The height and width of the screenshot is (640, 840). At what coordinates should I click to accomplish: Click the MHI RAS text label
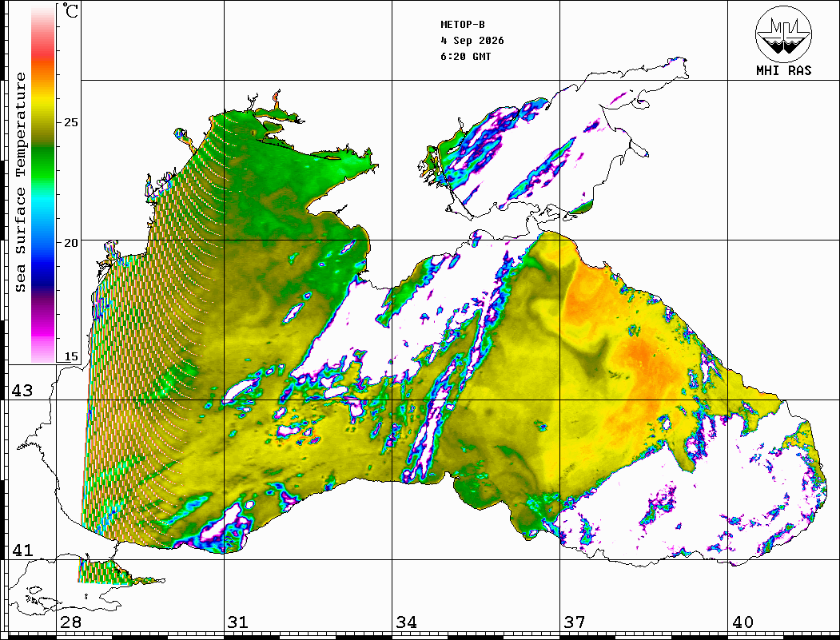tap(784, 70)
